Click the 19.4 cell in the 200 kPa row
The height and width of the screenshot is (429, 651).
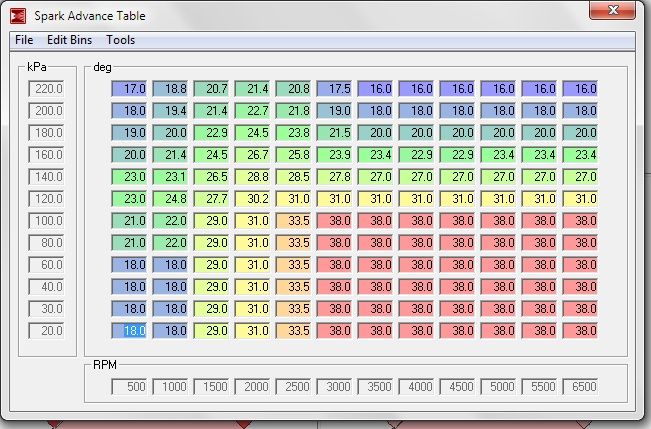(170, 111)
